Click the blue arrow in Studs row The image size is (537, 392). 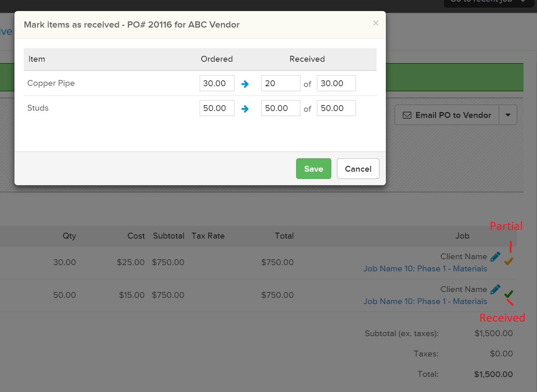click(245, 109)
